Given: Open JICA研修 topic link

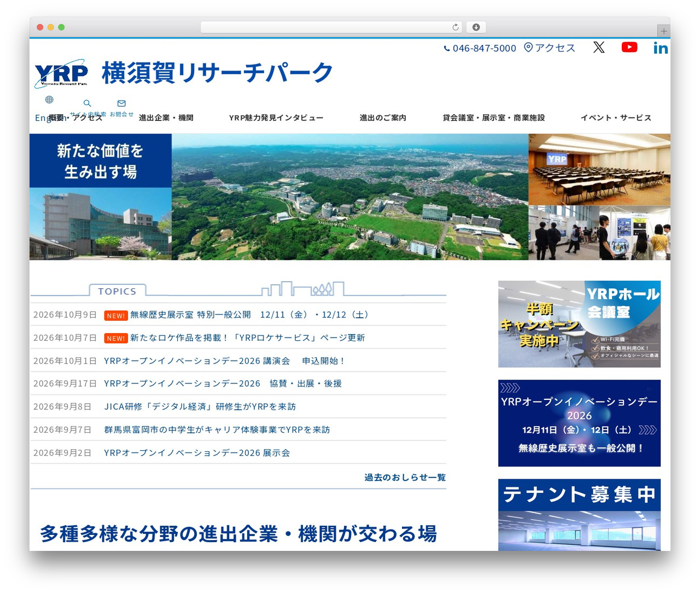Looking at the screenshot, I should pyautogui.click(x=200, y=406).
